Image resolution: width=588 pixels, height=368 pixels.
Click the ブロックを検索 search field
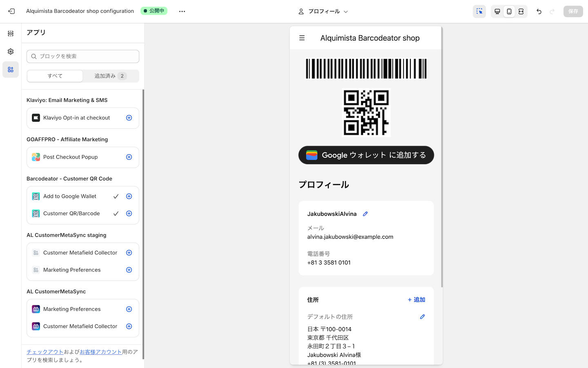[x=83, y=56]
